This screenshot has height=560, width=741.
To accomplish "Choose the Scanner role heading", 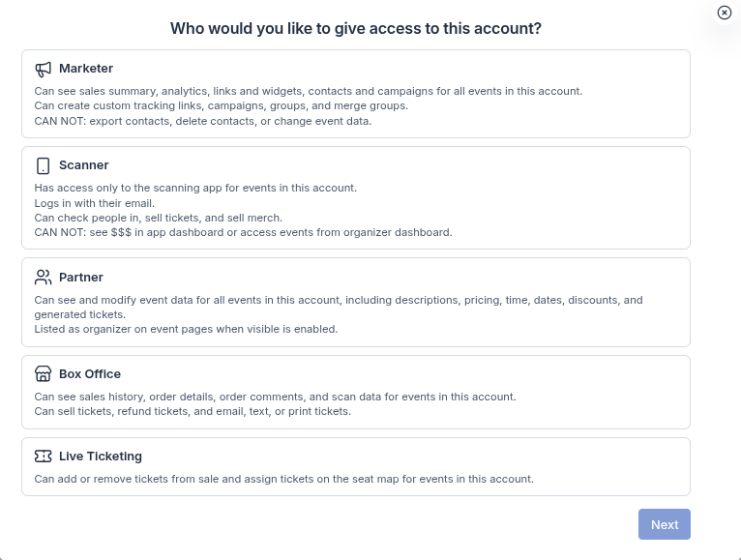I will [x=83, y=165].
